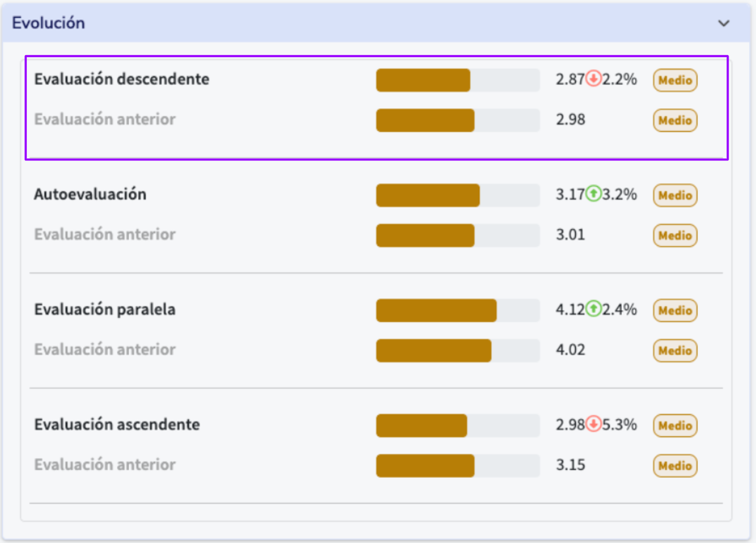Click Medio badge for Evaluación ascendente
Screen dimensions: 756x543
pyautogui.click(x=675, y=426)
